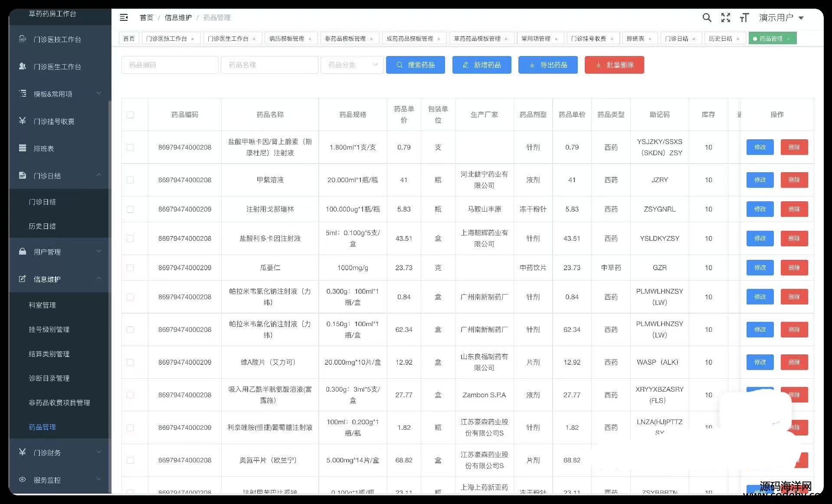The image size is (832, 504).
Task: Check the row for 奥氮平片（欧兰宁）
Action: pyautogui.click(x=130, y=460)
